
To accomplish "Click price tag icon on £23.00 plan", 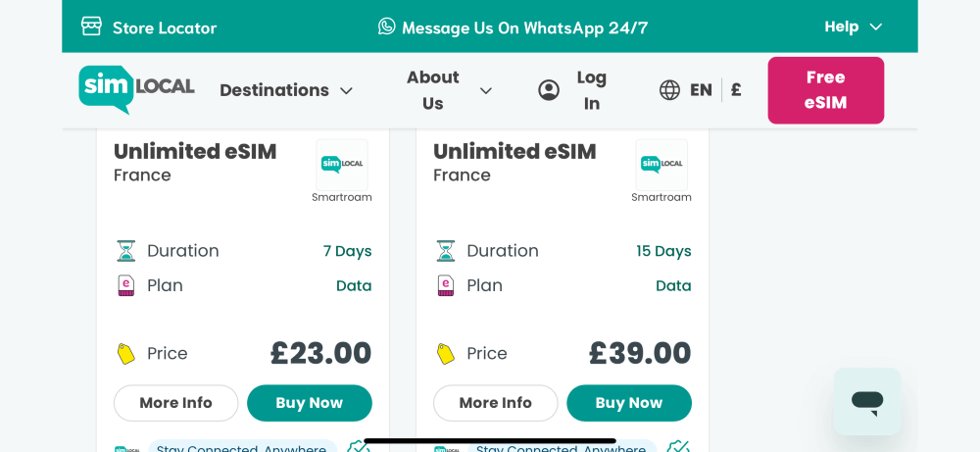I will coord(126,354).
